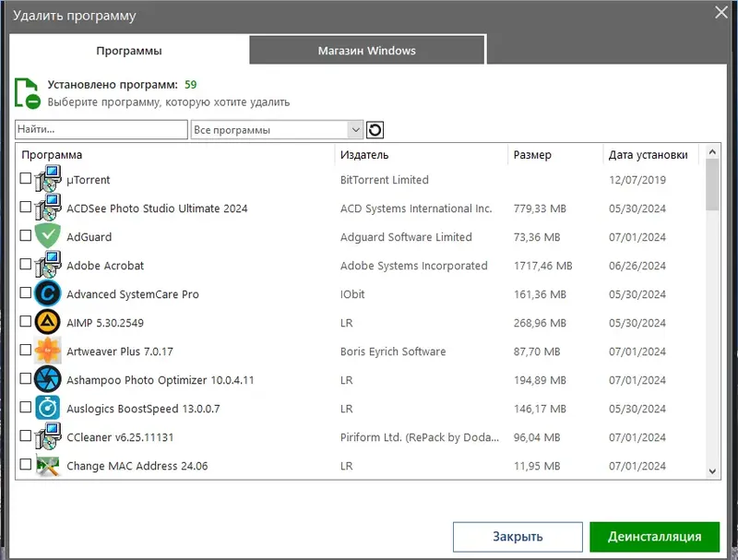Refresh the installed programs list
Screen dimensions: 738x560
point(375,129)
